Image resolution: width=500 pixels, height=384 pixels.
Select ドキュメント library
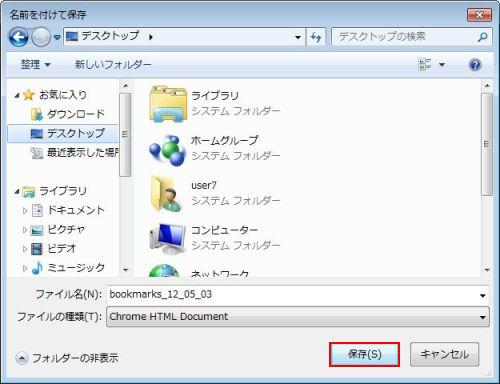pyautogui.click(x=76, y=210)
